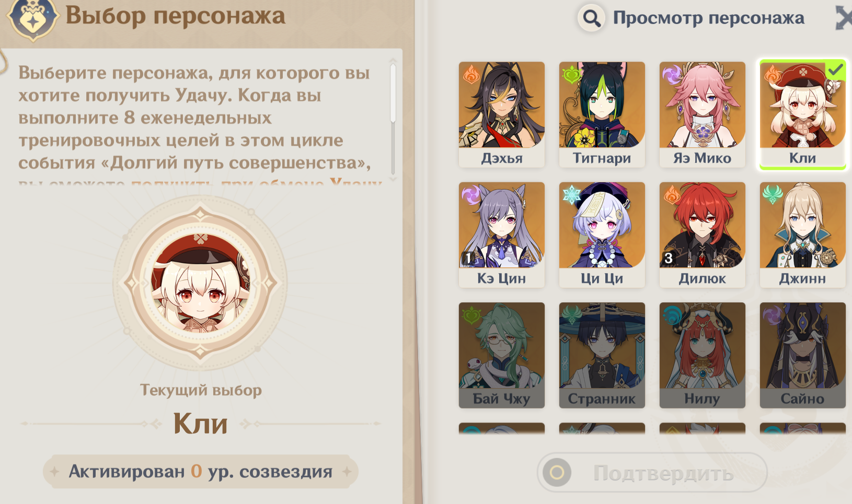Click the description text scrollbar

(x=393, y=92)
